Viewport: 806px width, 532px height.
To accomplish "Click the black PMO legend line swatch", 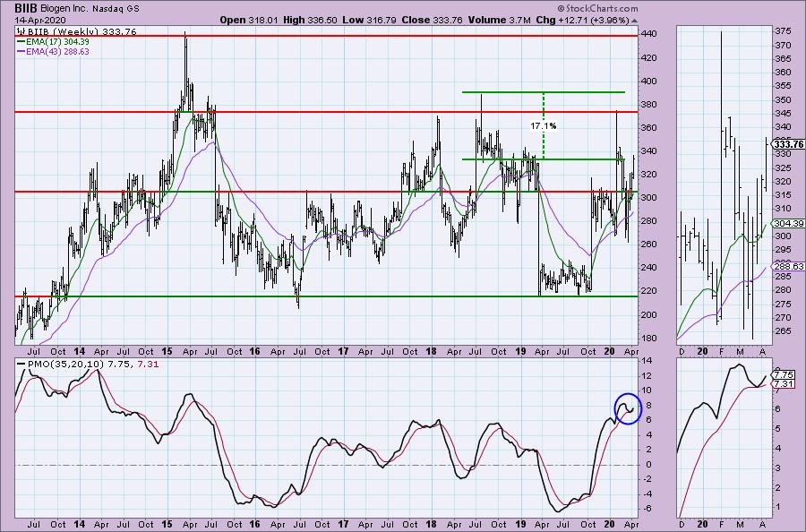I will point(21,365).
